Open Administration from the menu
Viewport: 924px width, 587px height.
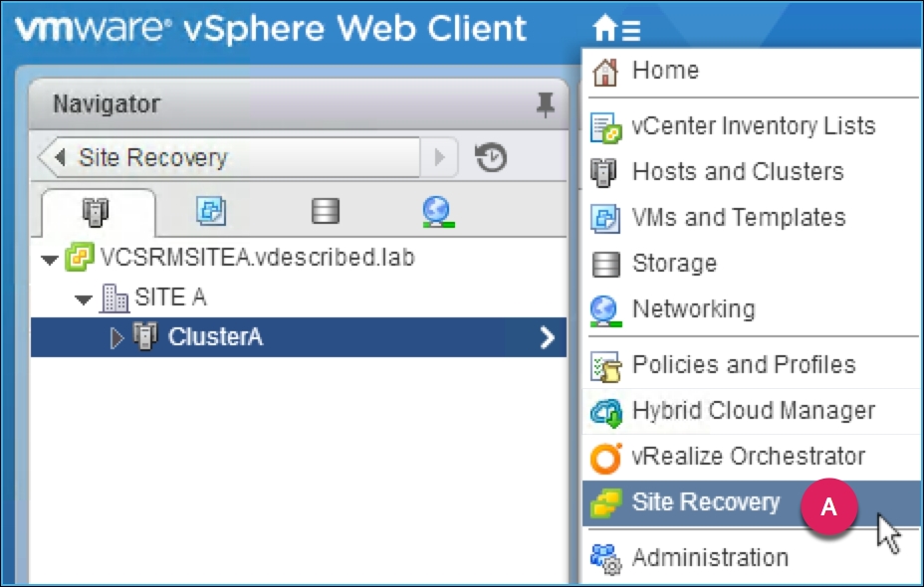pos(709,557)
